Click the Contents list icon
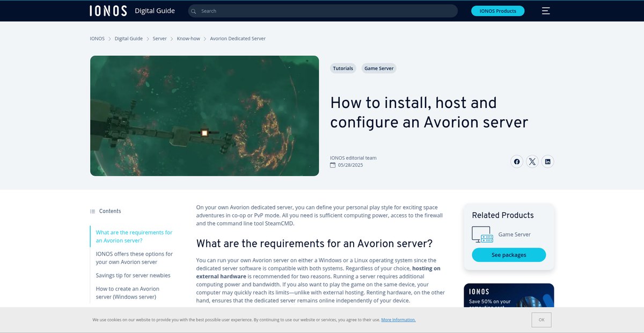Viewport: 644px width, 333px height. point(92,211)
